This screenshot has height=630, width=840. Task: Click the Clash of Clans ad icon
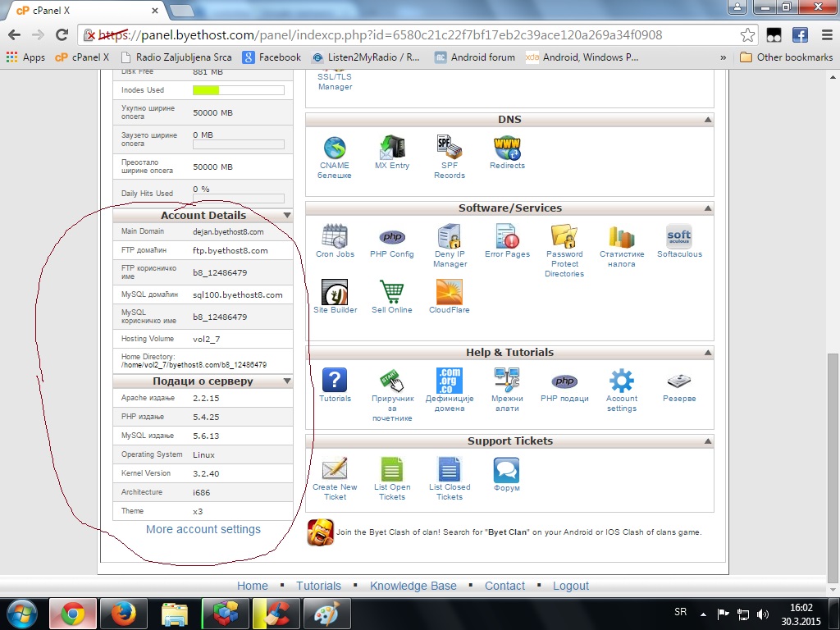pyautogui.click(x=321, y=532)
